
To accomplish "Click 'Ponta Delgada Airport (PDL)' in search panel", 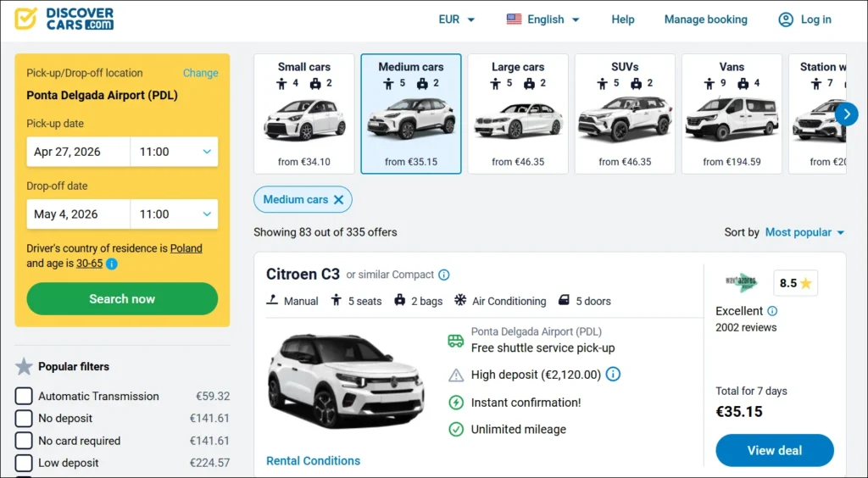I will (x=103, y=95).
